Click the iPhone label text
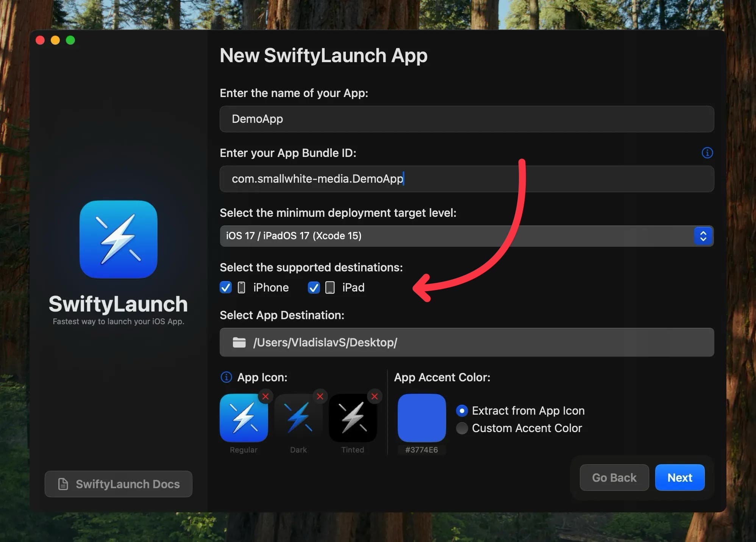Screen dimensions: 756x542 (271, 288)
